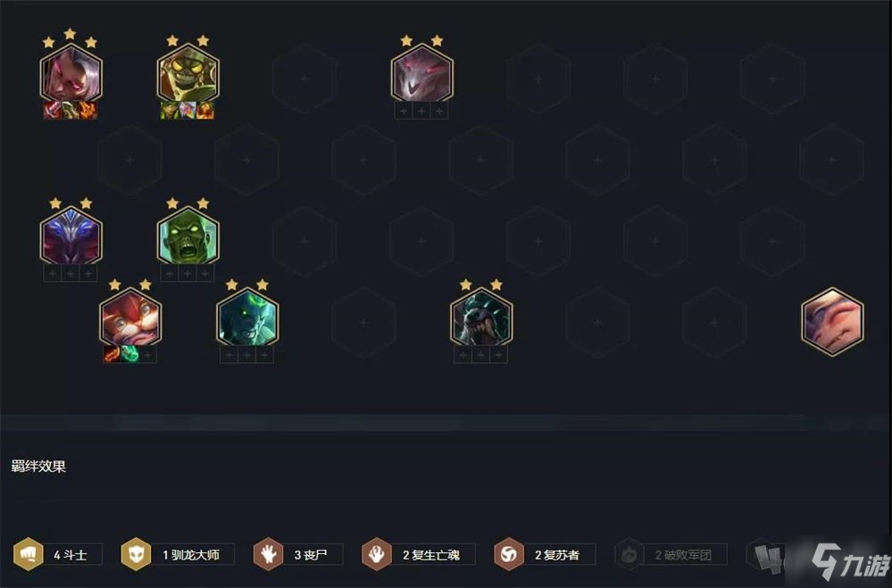
Task: Add item to blue-eyed champion's first slot
Action: click(53, 274)
